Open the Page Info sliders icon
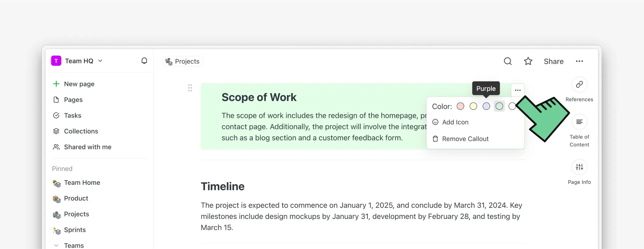 pyautogui.click(x=579, y=167)
